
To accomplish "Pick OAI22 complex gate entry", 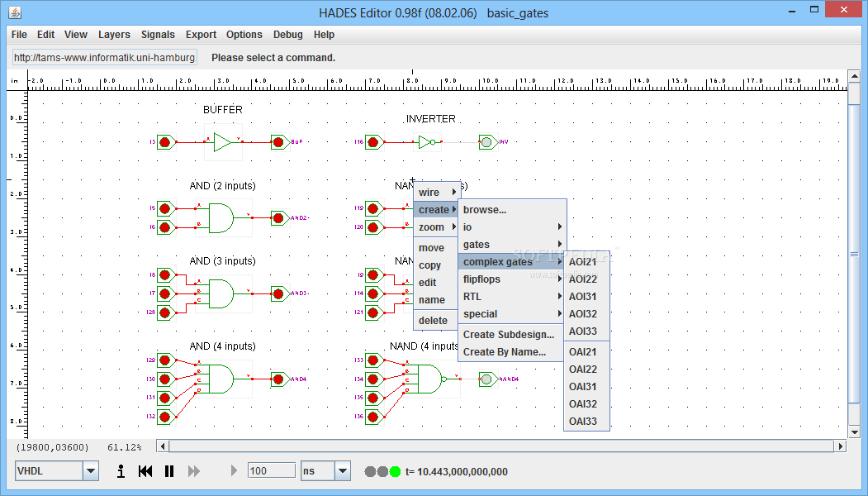I will [x=586, y=369].
